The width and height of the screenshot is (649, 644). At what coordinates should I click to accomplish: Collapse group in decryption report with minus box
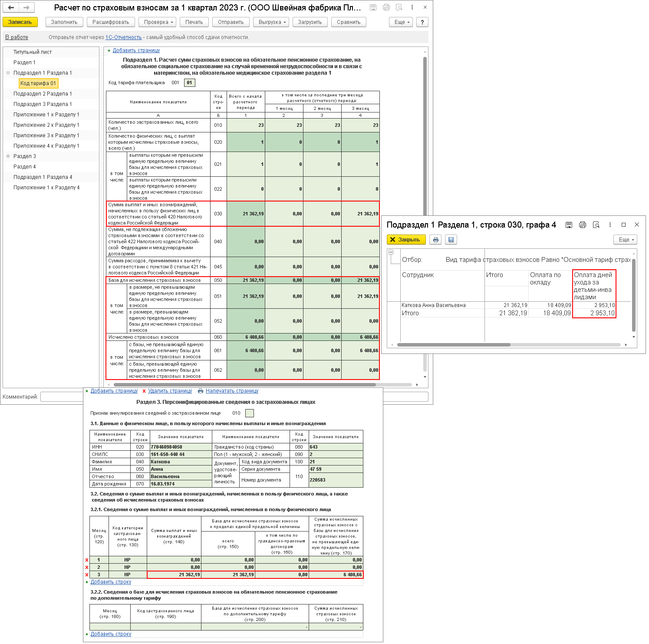point(391,252)
